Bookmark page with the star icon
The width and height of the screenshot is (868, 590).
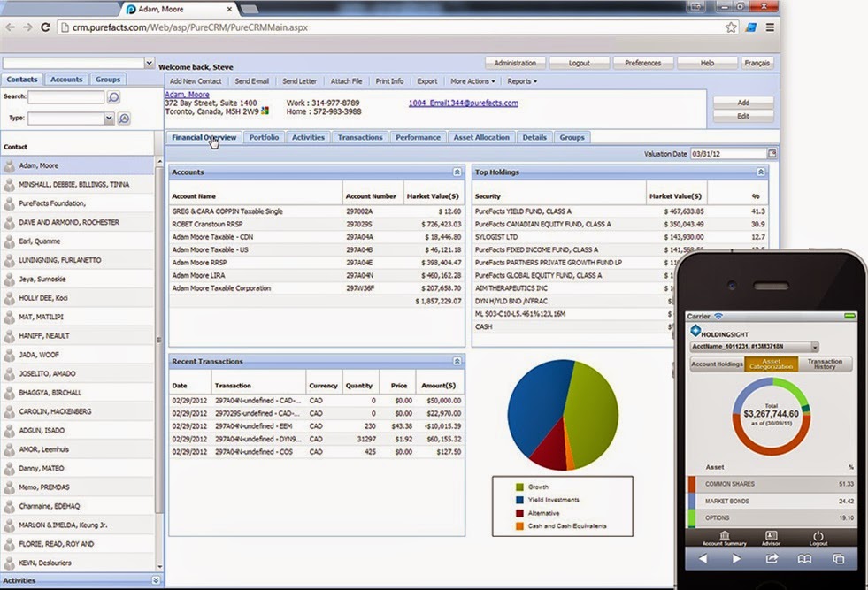(731, 27)
